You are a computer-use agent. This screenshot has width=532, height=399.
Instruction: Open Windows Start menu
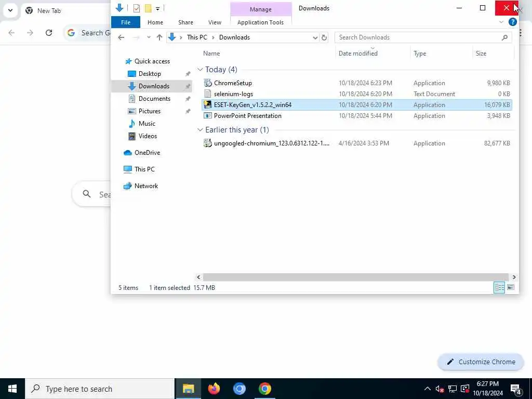click(x=12, y=389)
